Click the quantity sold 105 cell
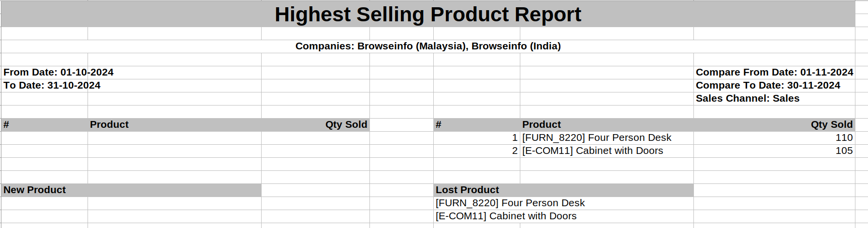 click(844, 151)
